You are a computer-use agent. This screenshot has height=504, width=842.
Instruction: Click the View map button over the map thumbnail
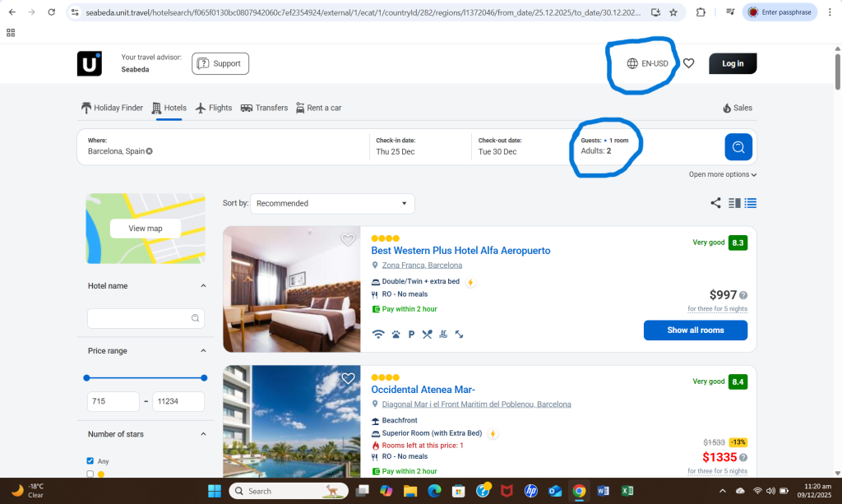145,229
